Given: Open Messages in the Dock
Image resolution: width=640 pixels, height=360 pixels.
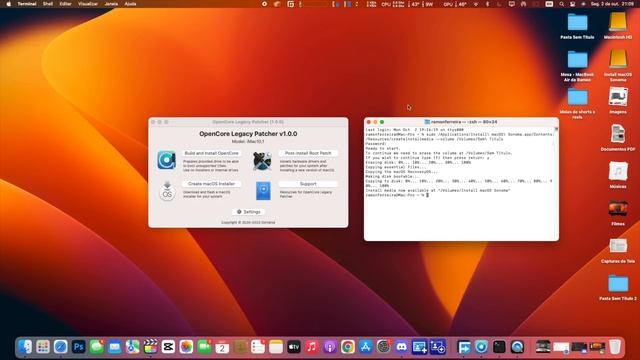Looking at the screenshot, I should click(x=97, y=347).
